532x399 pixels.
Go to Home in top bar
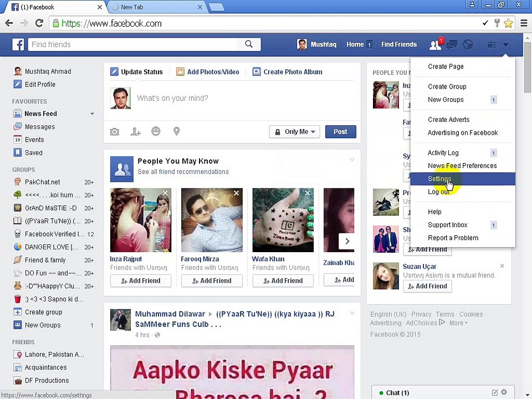pyautogui.click(x=355, y=44)
